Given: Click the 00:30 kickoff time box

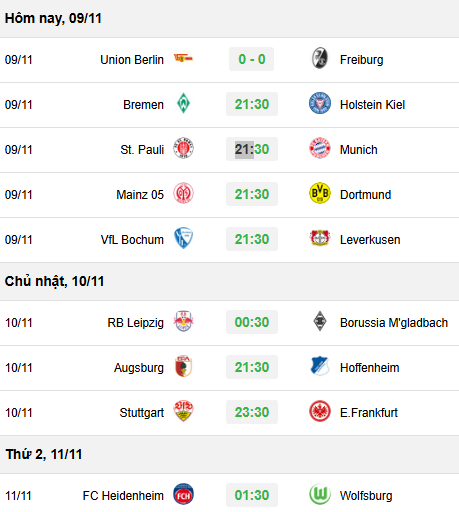Looking at the screenshot, I should (x=252, y=322).
